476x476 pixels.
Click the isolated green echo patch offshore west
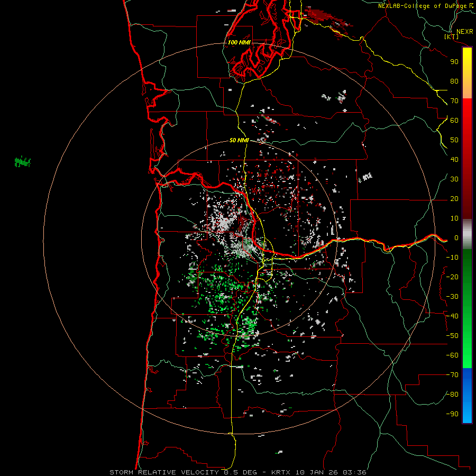22,162
